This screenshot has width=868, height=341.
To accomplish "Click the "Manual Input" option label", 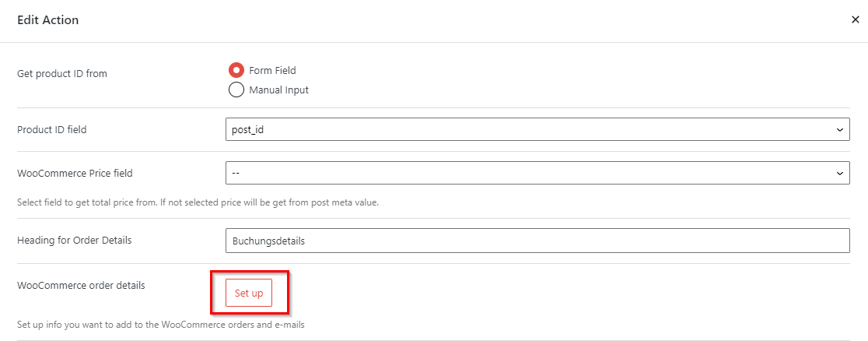I will click(x=278, y=90).
